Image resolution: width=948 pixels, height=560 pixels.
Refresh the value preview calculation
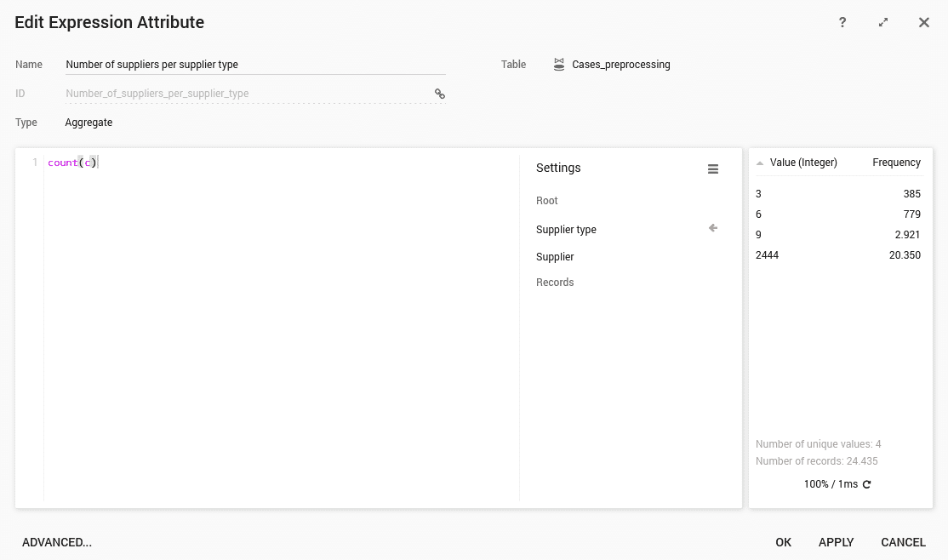tap(867, 484)
